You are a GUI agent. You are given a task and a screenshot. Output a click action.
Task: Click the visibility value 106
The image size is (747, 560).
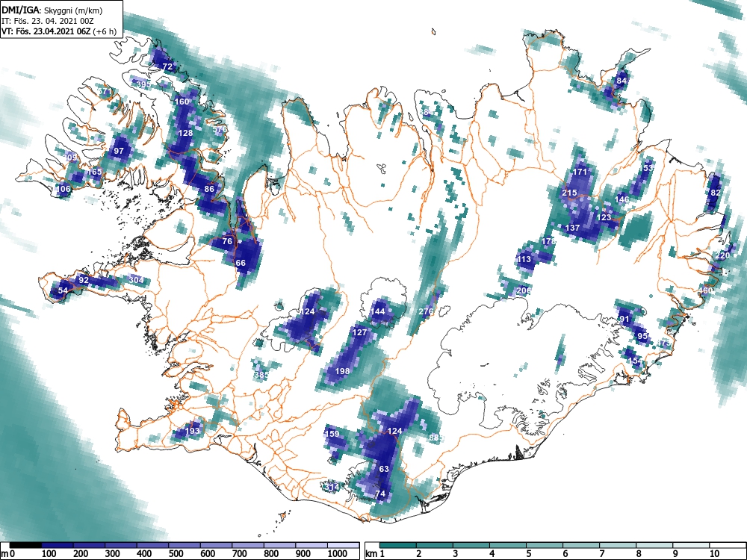tap(63, 189)
